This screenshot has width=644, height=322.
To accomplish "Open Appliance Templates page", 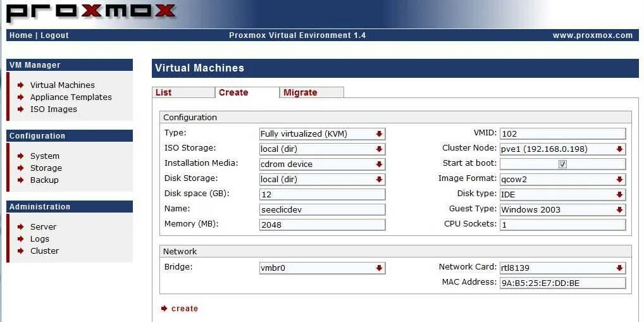I will [x=71, y=97].
